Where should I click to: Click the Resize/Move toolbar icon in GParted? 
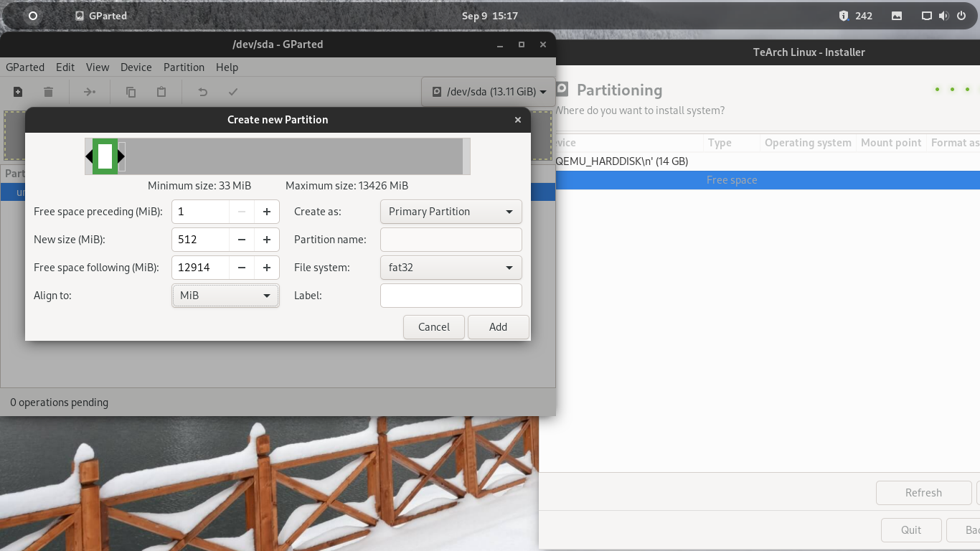90,92
